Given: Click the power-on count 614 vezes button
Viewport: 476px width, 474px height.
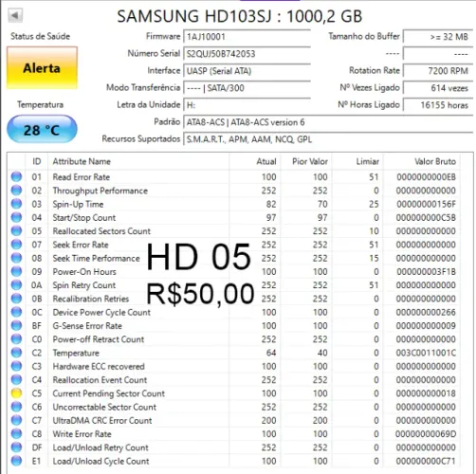Looking at the screenshot, I should pyautogui.click(x=438, y=88).
